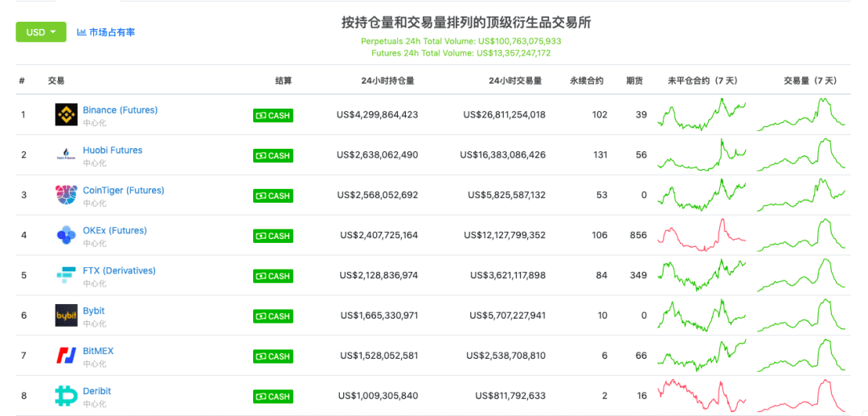Click the Binance (Futures) logo icon
The width and height of the screenshot is (868, 416).
(x=67, y=115)
